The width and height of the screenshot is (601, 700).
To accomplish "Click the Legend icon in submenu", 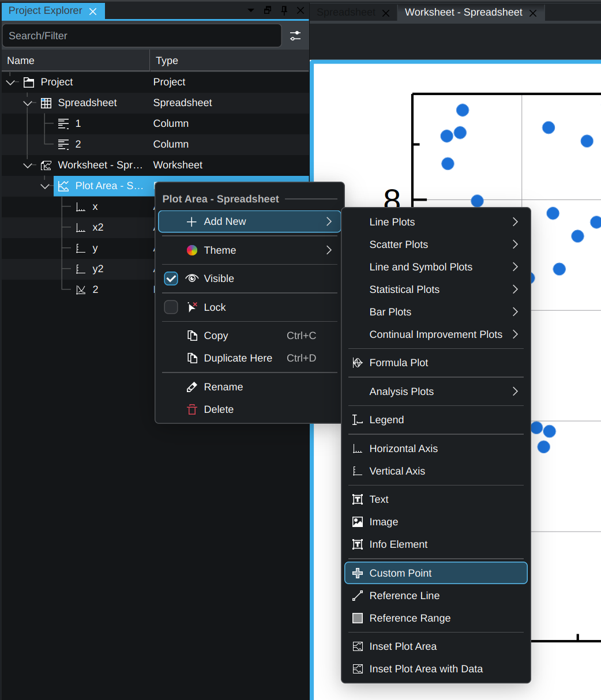I will point(358,420).
